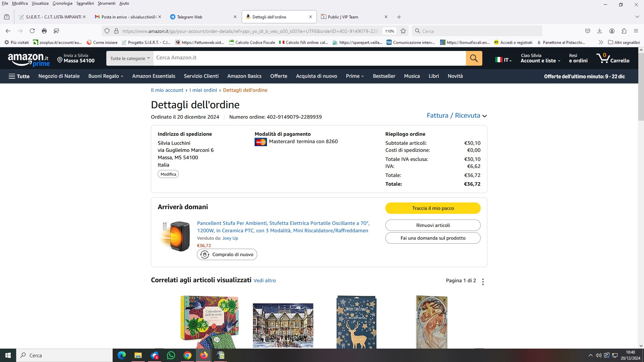Open the Firefox extensions puzzle icon
The image size is (644, 362).
tap(624, 31)
